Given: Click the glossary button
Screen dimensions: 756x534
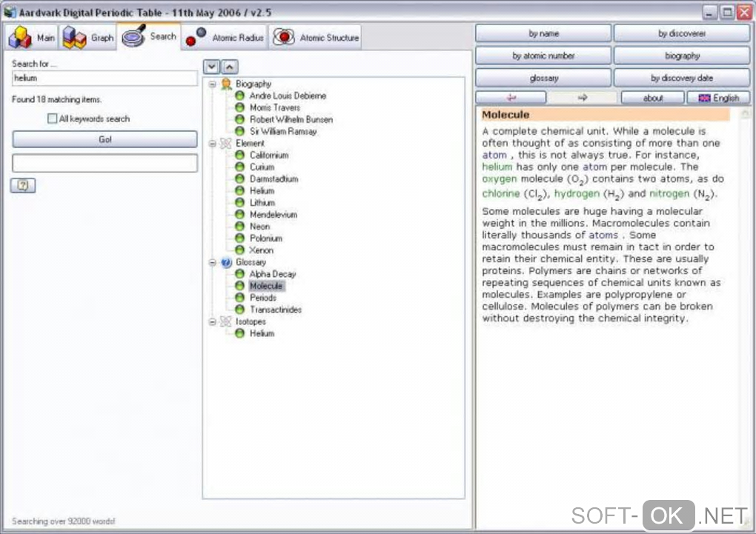Looking at the screenshot, I should tap(543, 78).
